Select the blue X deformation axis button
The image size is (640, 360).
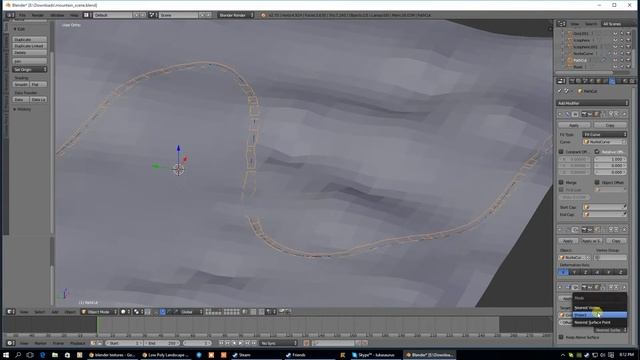coord(563,272)
